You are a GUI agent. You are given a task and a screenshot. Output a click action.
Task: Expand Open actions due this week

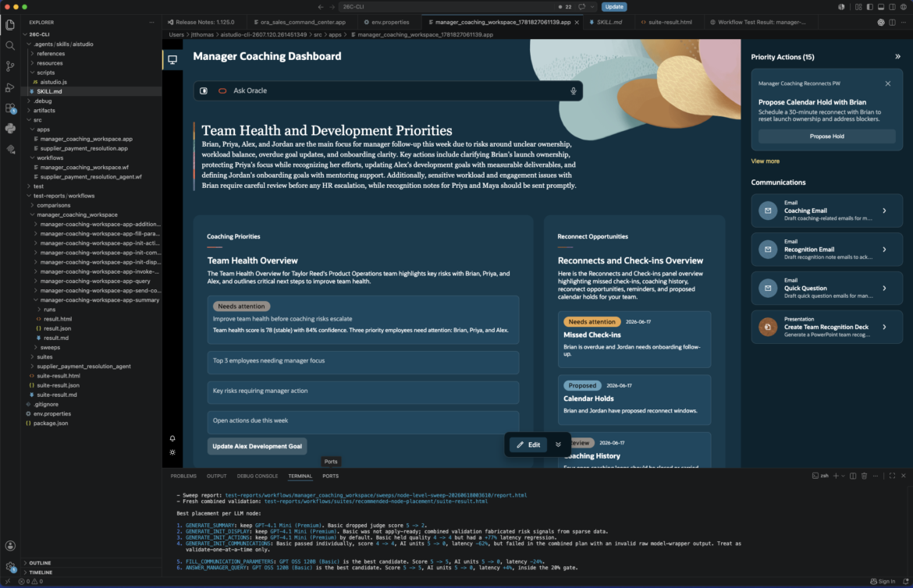coord(363,421)
